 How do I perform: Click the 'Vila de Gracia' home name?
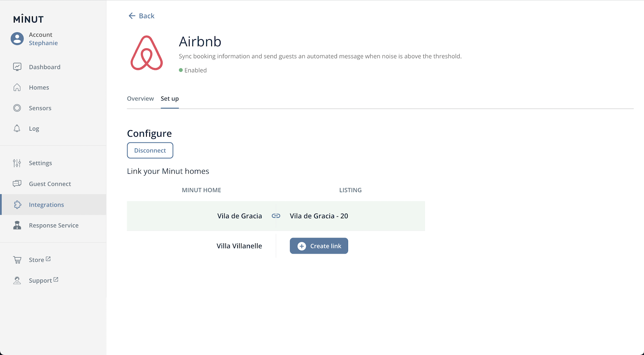click(x=239, y=216)
